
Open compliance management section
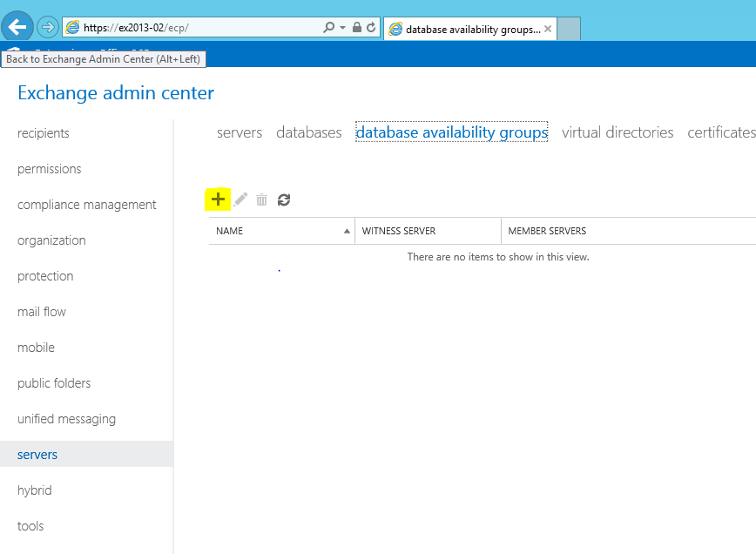(87, 205)
